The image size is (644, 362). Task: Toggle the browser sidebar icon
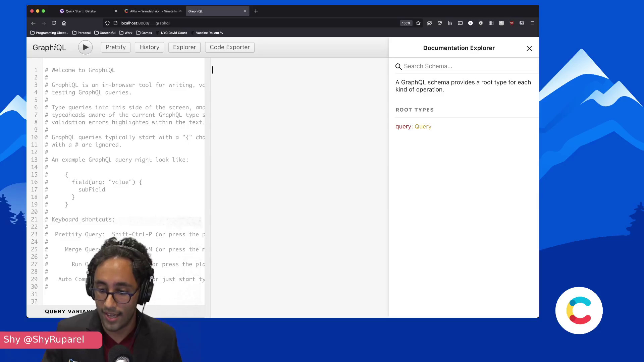(460, 23)
